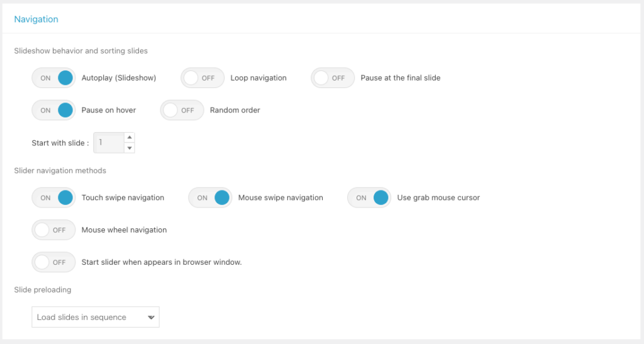Click the Loop navigation label
The height and width of the screenshot is (344, 644).
coord(258,78)
